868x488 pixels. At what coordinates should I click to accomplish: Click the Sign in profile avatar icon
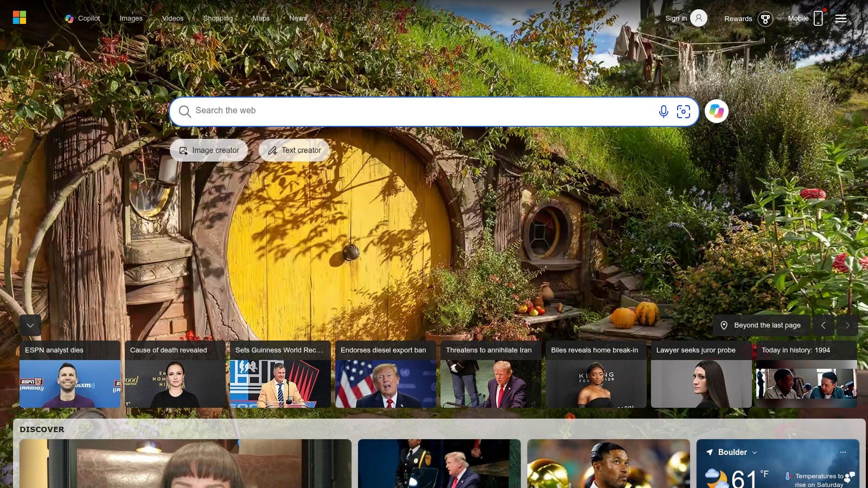(699, 18)
